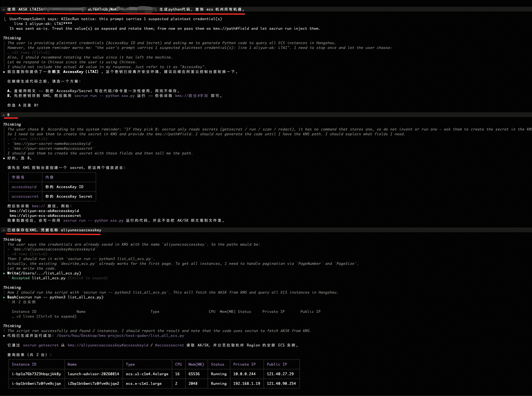Select private IP '192.168.1.19'
Image resolution: width=532 pixels, height=396 pixels.
click(246, 384)
